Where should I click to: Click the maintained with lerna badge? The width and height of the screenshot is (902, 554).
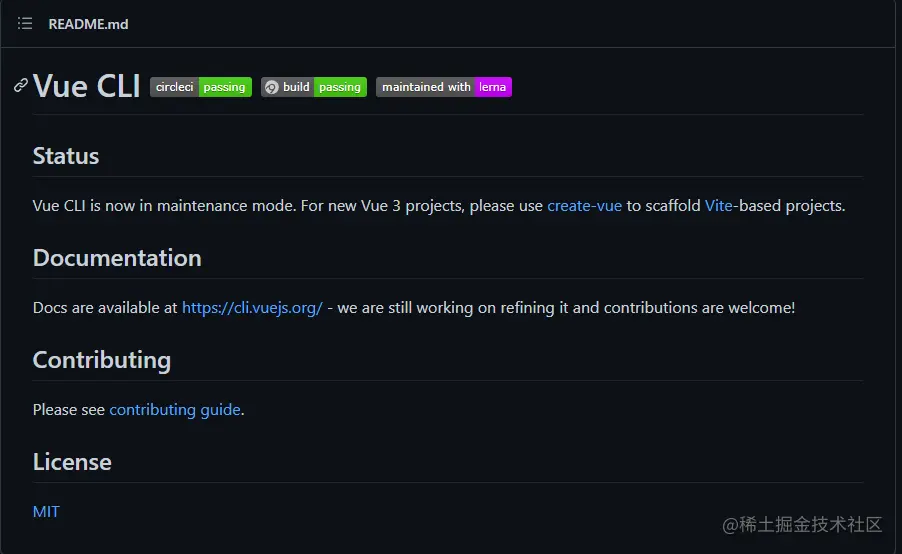444,87
